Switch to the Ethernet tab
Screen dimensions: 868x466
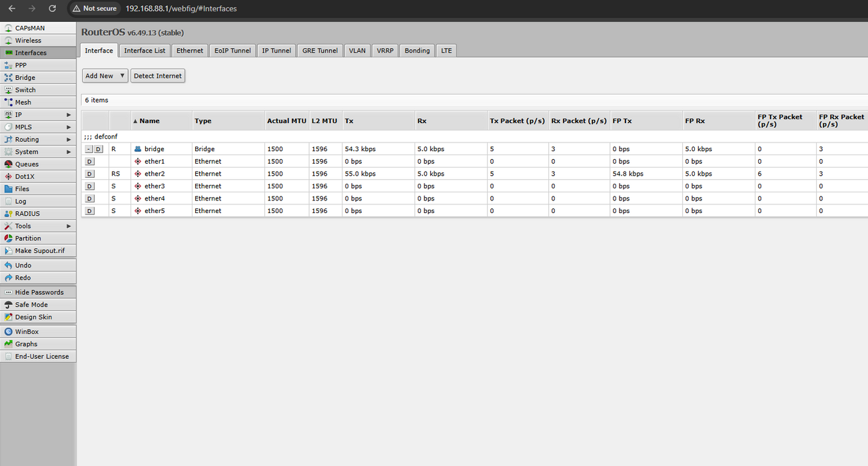point(190,51)
